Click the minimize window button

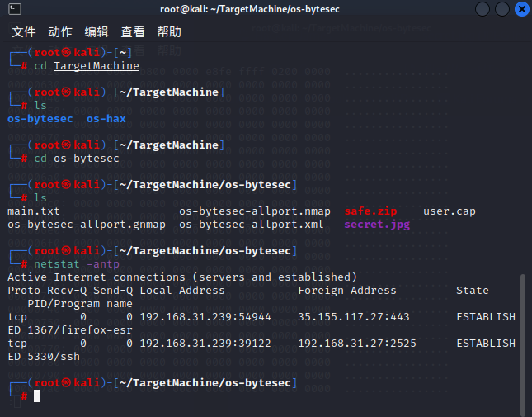(x=483, y=9)
